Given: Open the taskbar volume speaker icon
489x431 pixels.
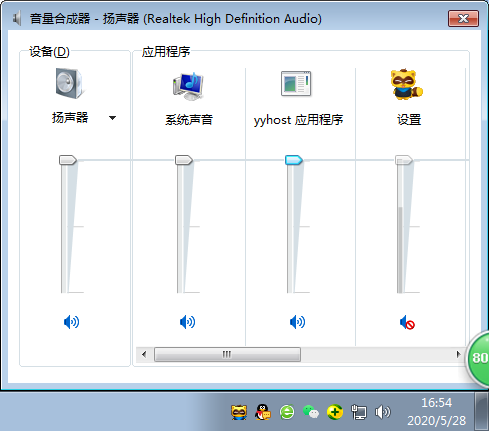Looking at the screenshot, I should (383, 412).
